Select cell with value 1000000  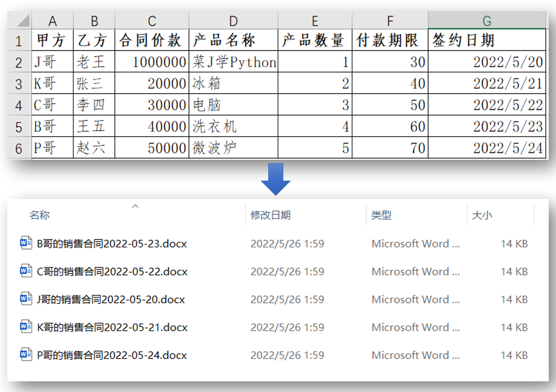tap(152, 62)
